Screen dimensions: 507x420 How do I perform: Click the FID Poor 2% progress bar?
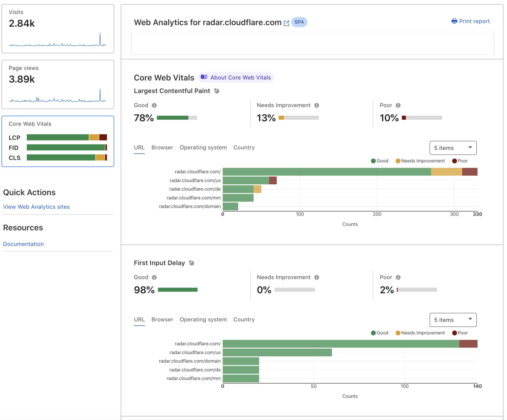click(417, 290)
